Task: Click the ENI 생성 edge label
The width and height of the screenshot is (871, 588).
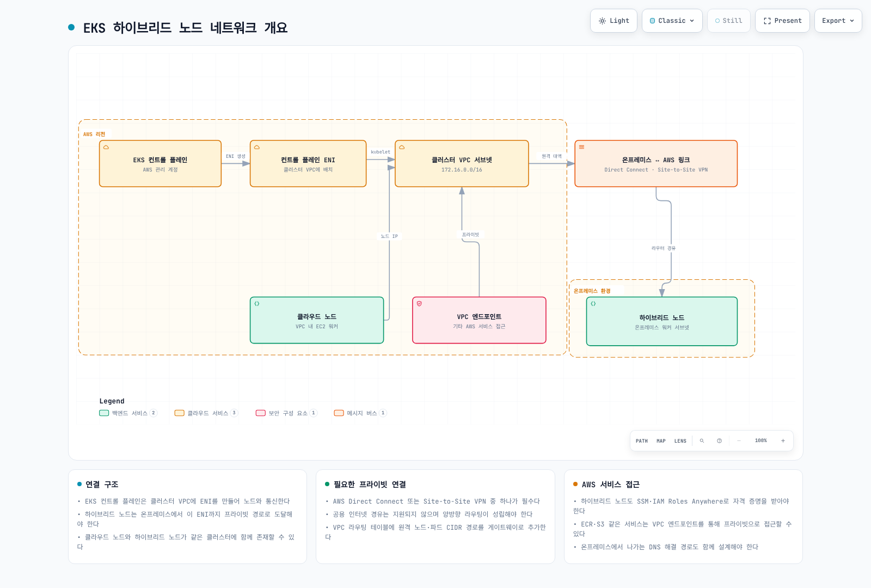Action: click(x=236, y=156)
